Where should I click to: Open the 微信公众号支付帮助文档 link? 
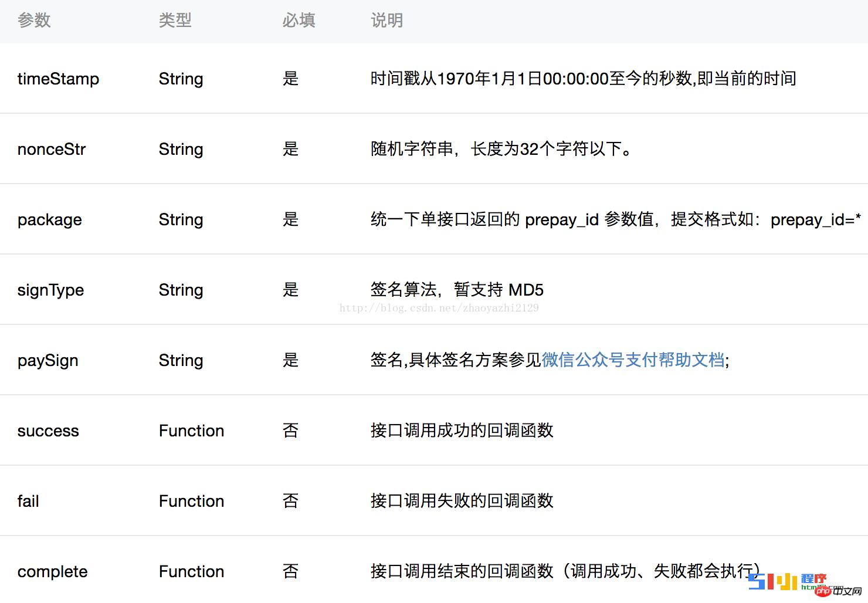pos(633,360)
